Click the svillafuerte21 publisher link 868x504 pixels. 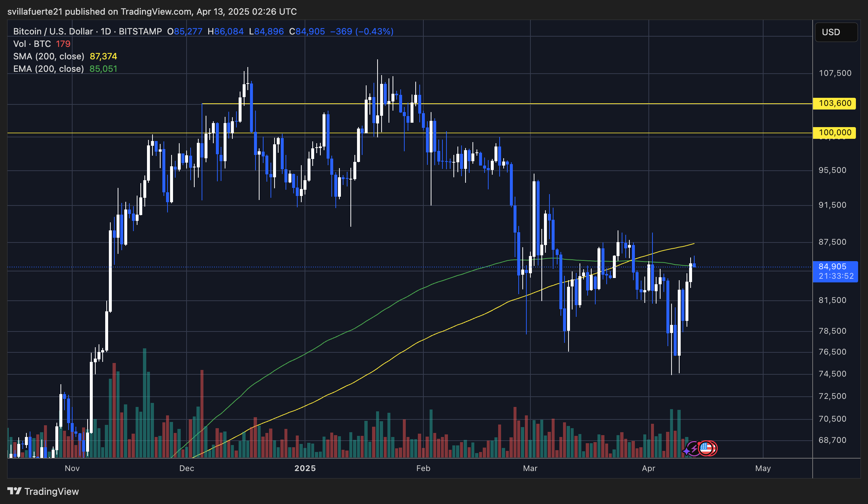point(35,11)
